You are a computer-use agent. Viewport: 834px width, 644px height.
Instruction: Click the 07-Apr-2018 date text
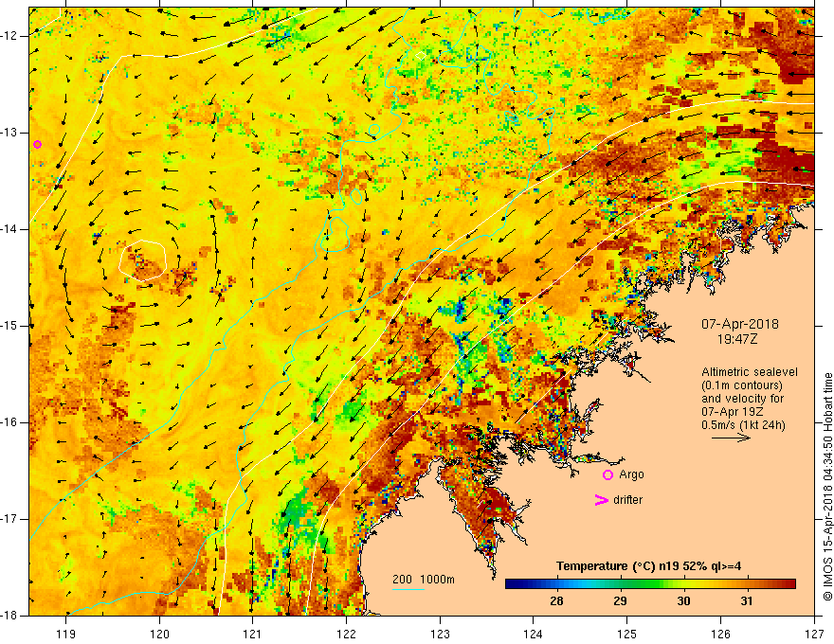tap(740, 324)
